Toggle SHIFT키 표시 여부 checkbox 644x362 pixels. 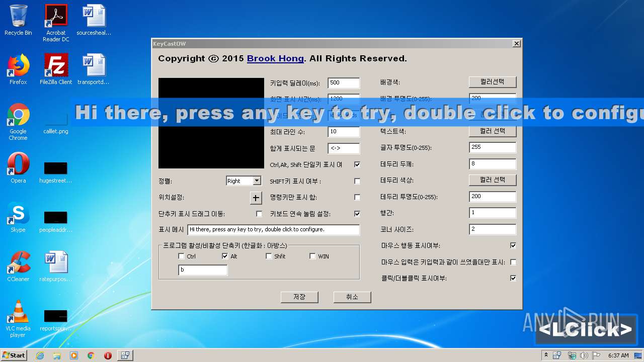coord(357,181)
